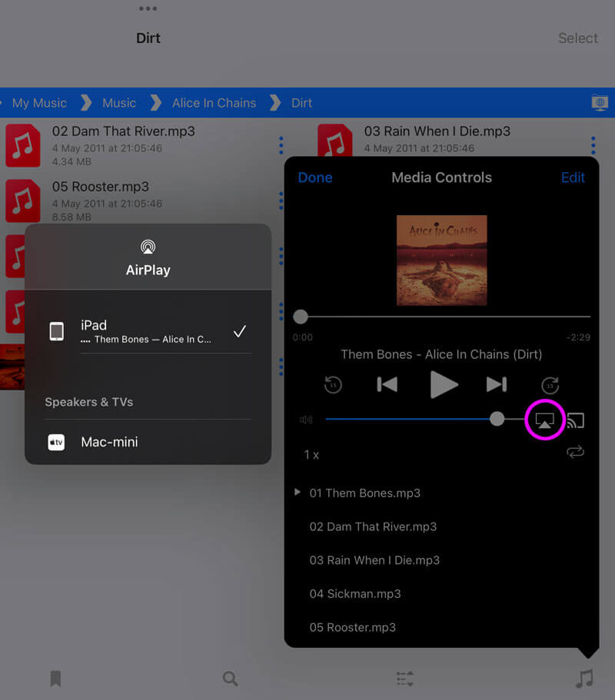The height and width of the screenshot is (700, 615).
Task: Select Mac-mini AirPlay device
Action: tap(148, 442)
